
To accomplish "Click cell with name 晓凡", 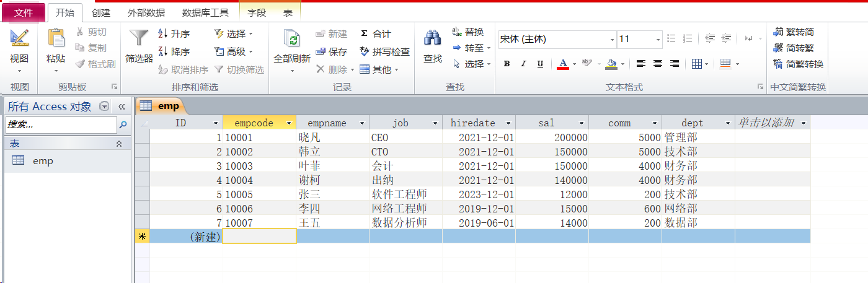I will [332, 137].
